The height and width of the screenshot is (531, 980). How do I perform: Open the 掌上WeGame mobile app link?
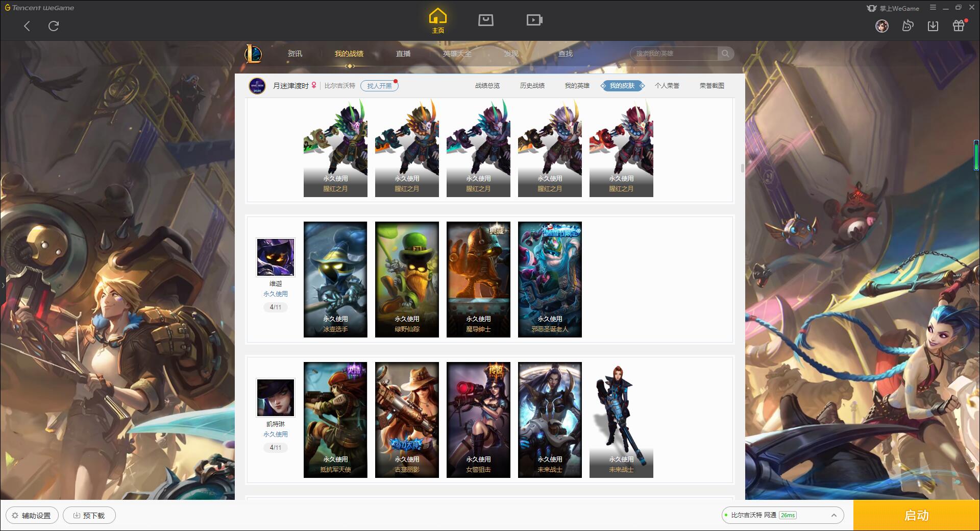pyautogui.click(x=893, y=8)
